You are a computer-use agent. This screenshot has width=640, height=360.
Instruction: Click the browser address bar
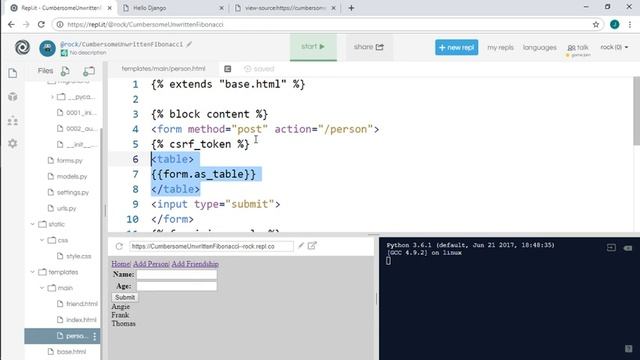click(327, 24)
